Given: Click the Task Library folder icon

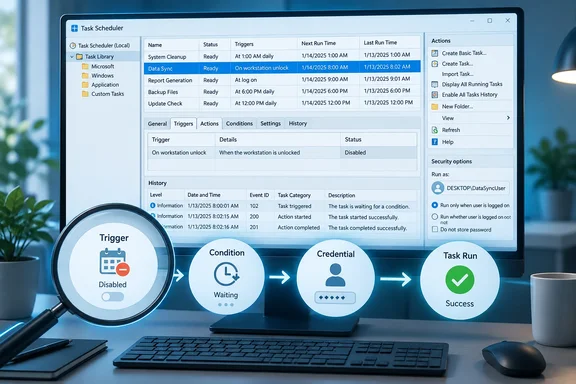Looking at the screenshot, I should tap(79, 57).
